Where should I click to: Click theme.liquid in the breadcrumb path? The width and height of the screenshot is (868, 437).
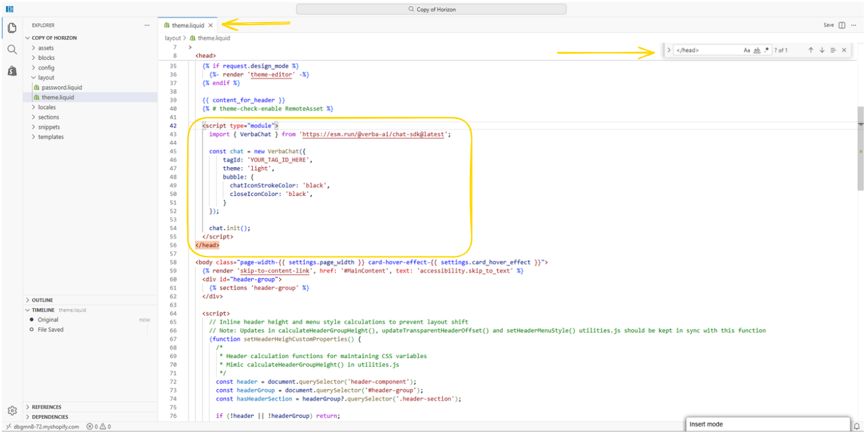tap(213, 38)
